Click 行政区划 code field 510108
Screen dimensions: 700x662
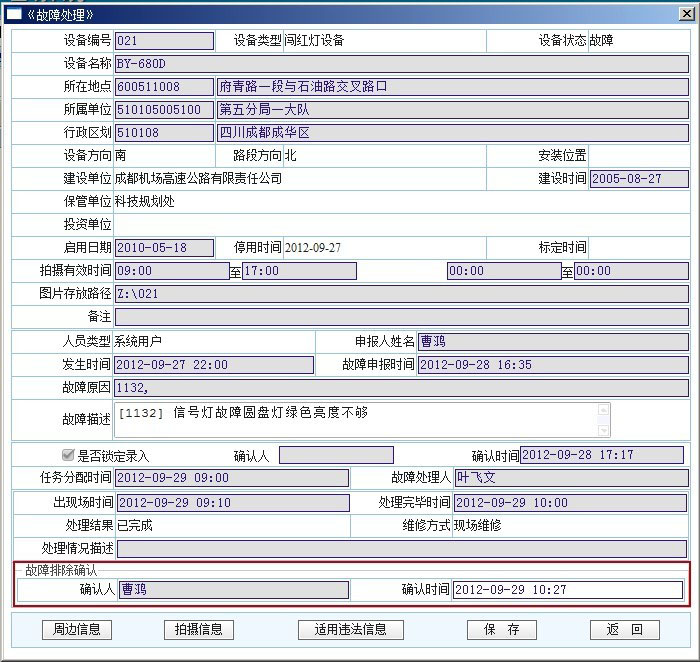(164, 133)
